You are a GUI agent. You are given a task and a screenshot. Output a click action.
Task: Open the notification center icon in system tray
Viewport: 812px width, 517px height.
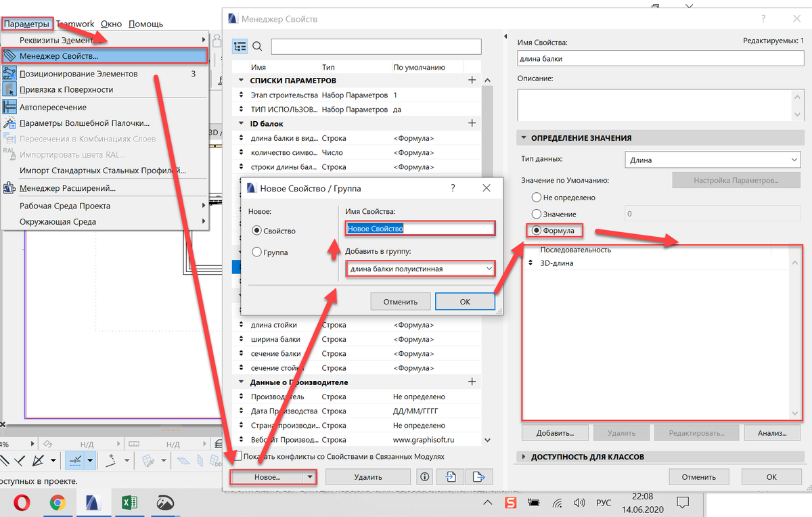[x=684, y=503]
